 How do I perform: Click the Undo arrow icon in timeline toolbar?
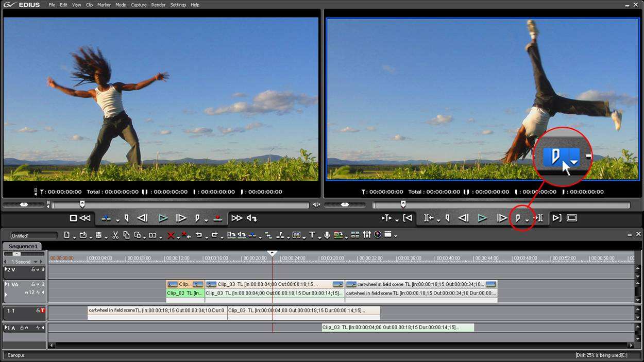click(x=199, y=235)
